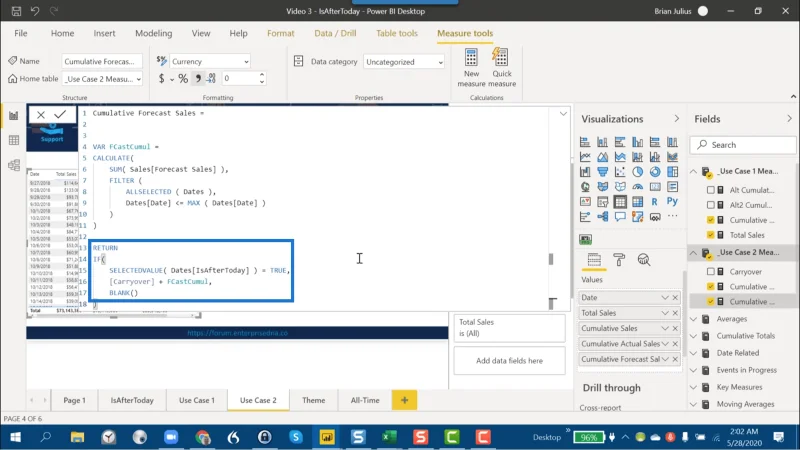Viewport: 800px width, 450px height.
Task: Open Excel from the Windows taskbar
Action: click(389, 437)
